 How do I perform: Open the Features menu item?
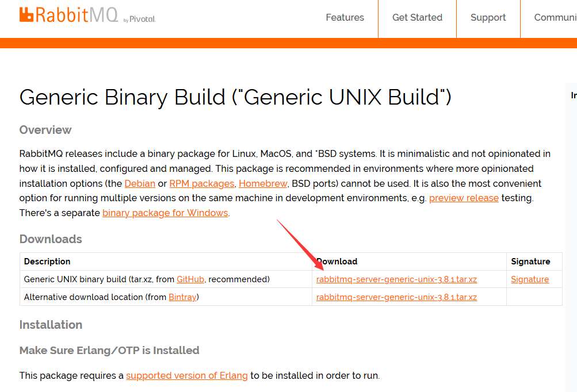click(344, 18)
